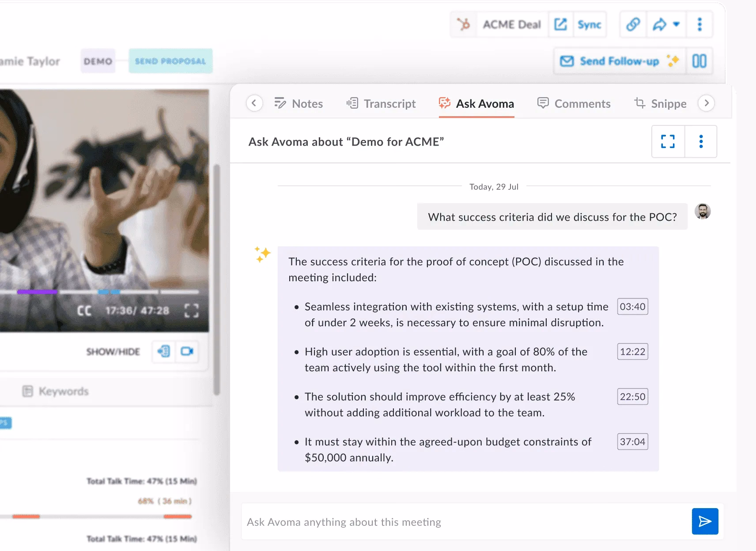
Task: Toggle video visibility under SHOW/HIDE
Action: (x=187, y=351)
